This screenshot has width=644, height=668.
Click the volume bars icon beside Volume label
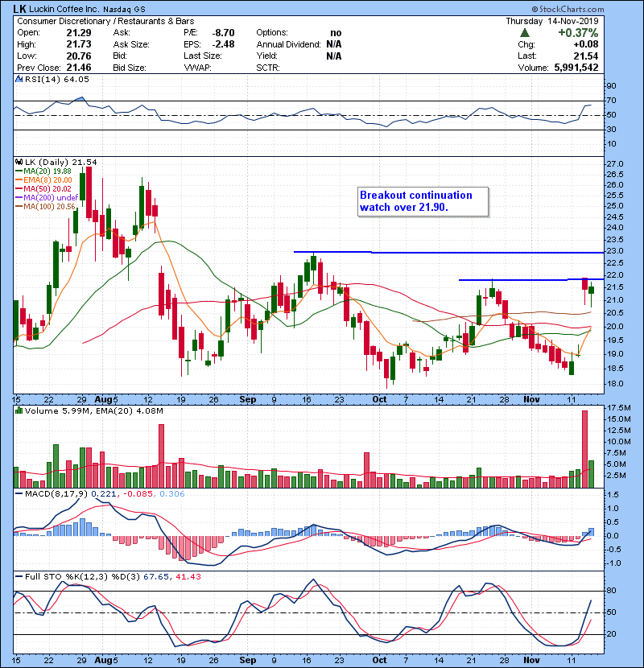pos(19,410)
